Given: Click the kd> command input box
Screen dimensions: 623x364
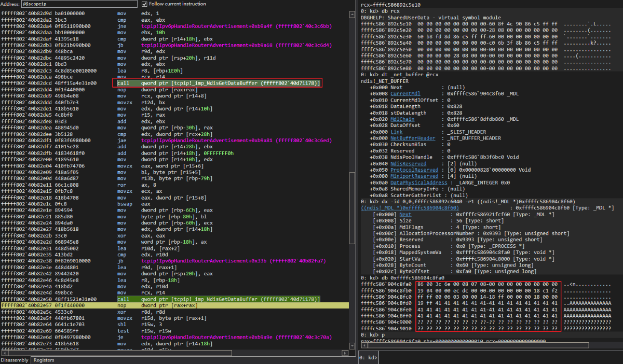Looking at the screenshot, I should coord(500,357).
